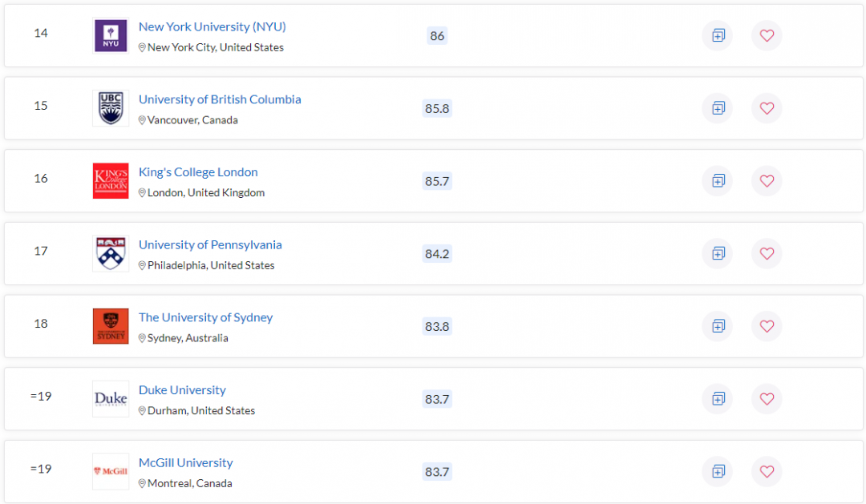Shortlist University of British Columbia heart icon
This screenshot has width=866, height=504.
click(767, 108)
